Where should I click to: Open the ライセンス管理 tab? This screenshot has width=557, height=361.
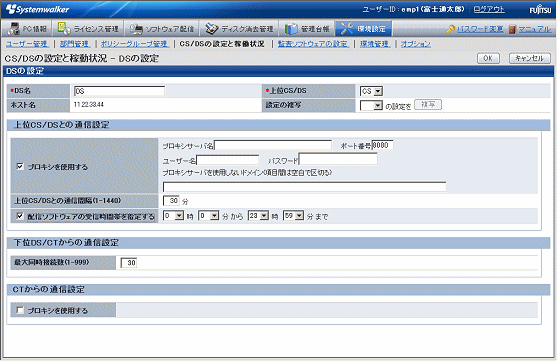[x=88, y=28]
